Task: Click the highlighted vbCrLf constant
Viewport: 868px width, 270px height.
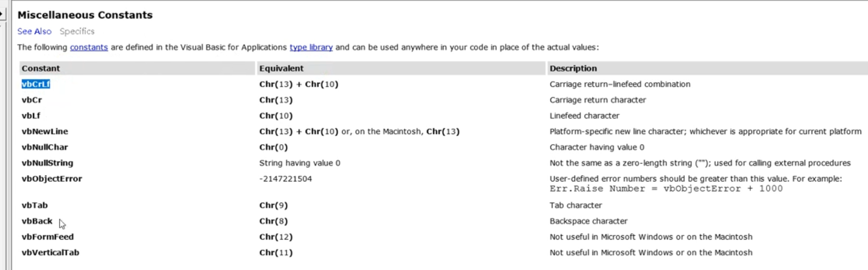Action: click(36, 84)
